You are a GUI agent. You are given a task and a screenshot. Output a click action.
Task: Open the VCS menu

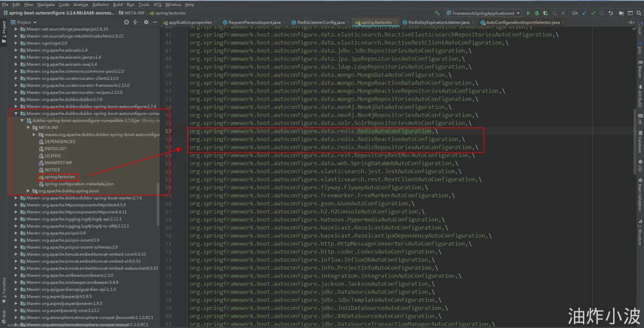click(157, 4)
